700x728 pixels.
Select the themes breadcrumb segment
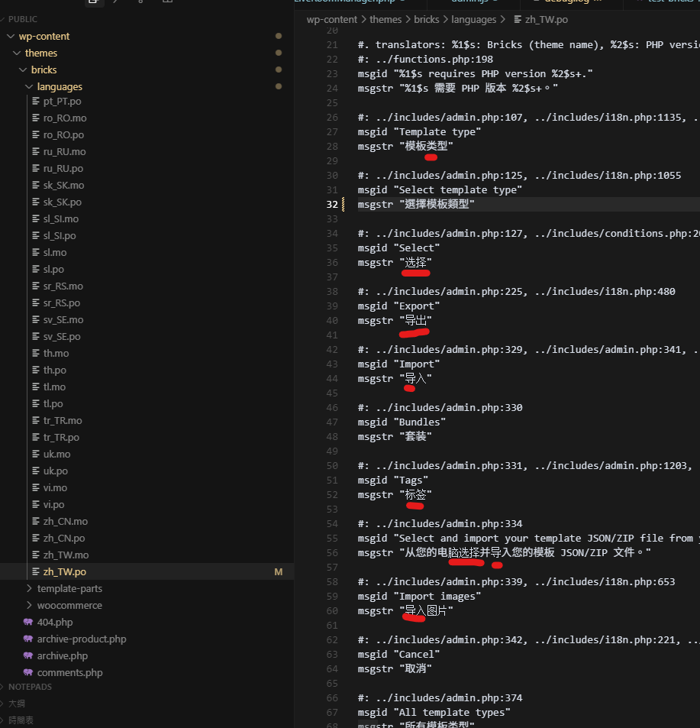[385, 20]
